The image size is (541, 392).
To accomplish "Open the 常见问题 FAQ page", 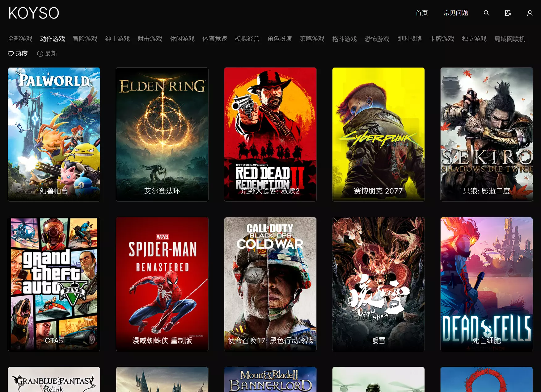I will tap(455, 13).
